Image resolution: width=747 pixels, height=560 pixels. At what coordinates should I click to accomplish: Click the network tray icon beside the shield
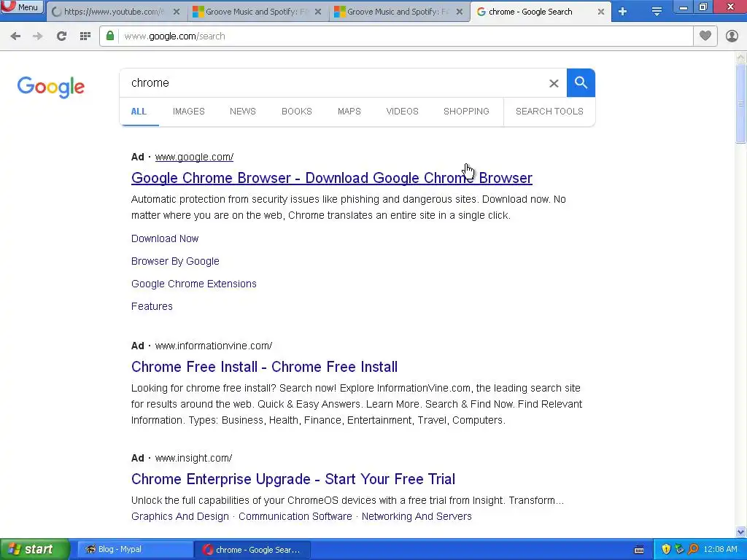point(679,550)
